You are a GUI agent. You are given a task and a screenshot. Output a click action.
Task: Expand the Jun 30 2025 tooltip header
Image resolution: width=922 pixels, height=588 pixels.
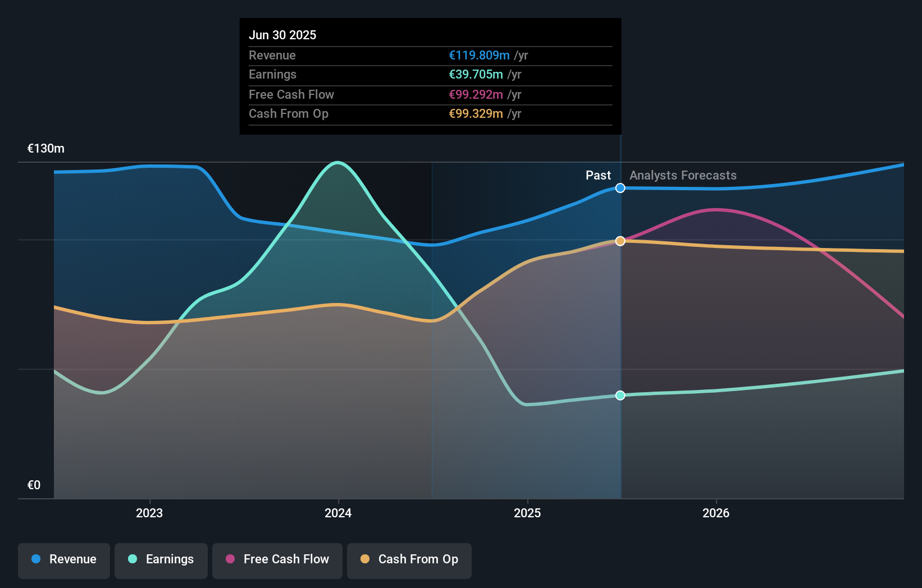[x=282, y=35]
